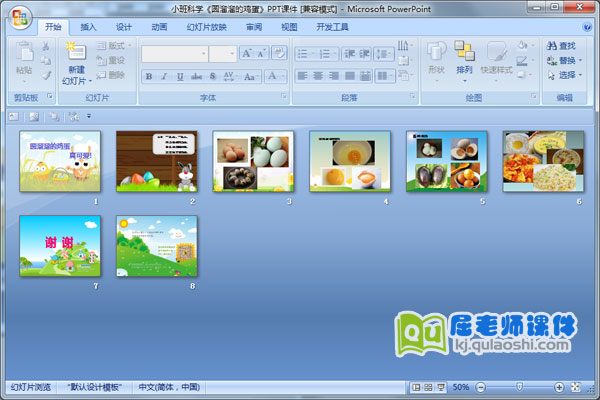Image resolution: width=600 pixels, height=400 pixels.
Task: Click the zoom slider handle
Action: [519, 387]
